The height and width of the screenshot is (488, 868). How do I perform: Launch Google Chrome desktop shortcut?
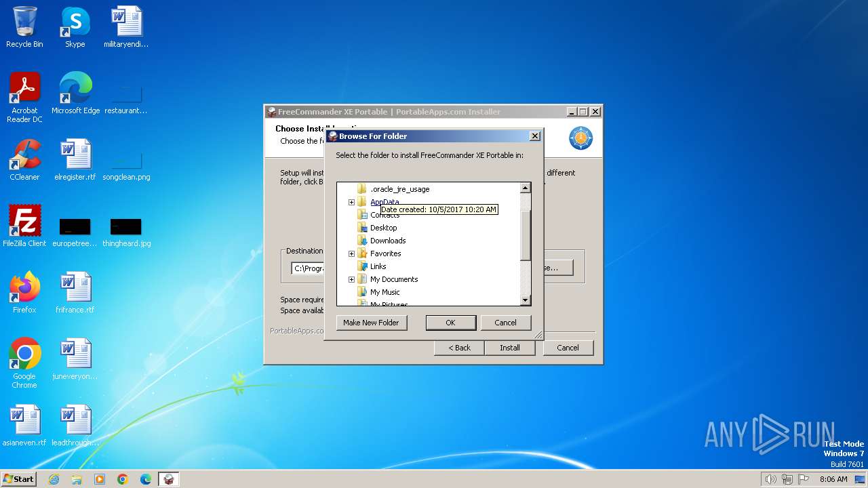24,363
